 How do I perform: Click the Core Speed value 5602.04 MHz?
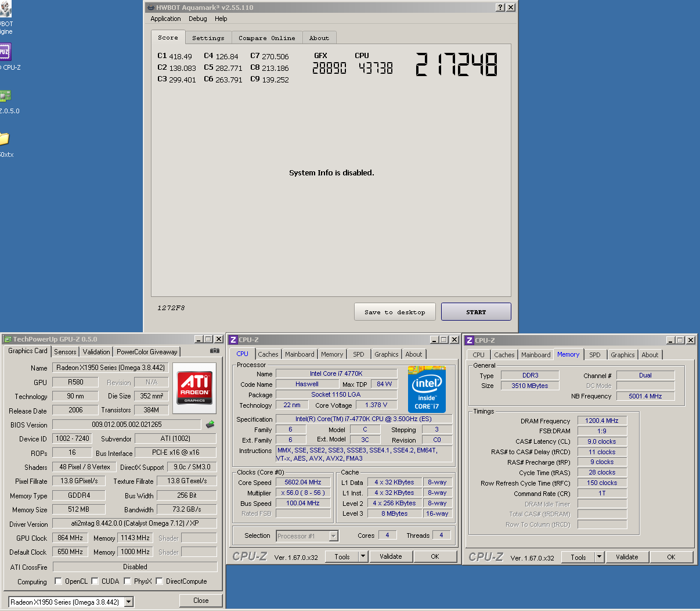click(x=302, y=482)
